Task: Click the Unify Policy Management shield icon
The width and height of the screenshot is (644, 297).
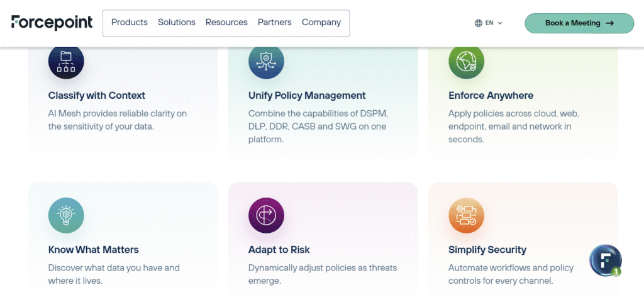Action: [x=266, y=61]
